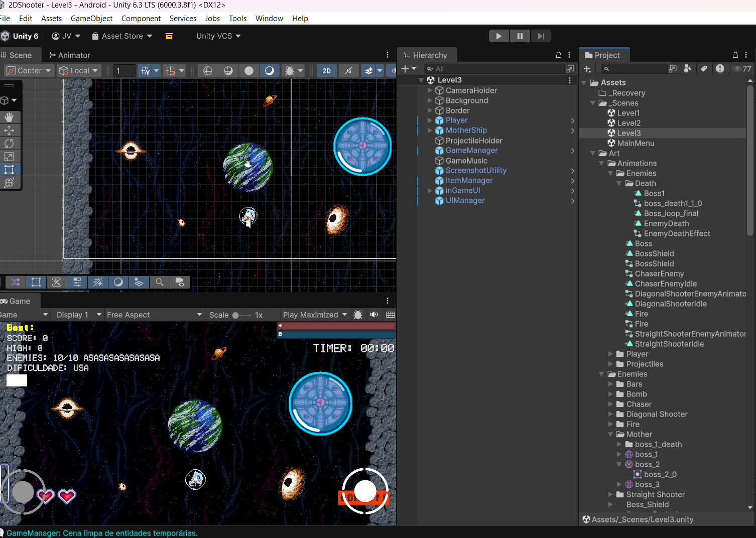Open the Asset Store button
The height and width of the screenshot is (538, 756).
pos(122,36)
